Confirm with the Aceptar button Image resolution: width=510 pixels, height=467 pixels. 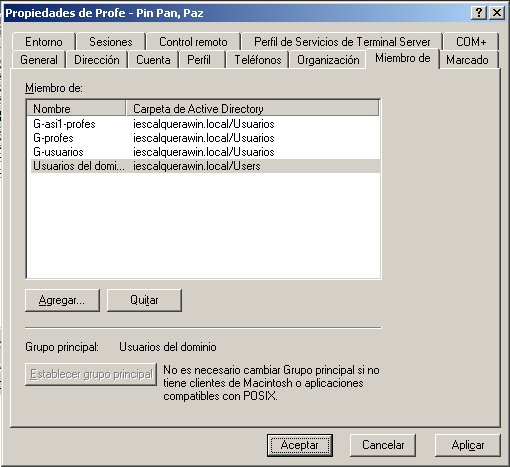pyautogui.click(x=300, y=445)
